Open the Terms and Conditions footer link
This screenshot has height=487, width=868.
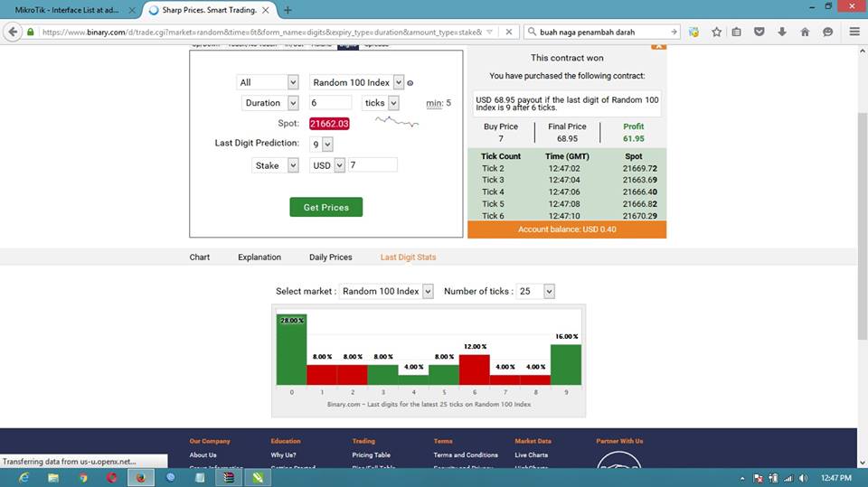pyautogui.click(x=466, y=454)
